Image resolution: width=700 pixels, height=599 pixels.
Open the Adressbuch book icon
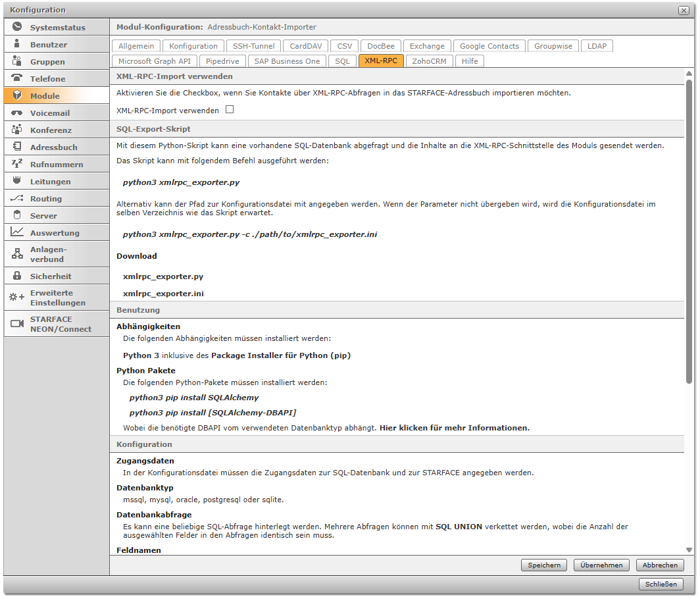point(17,147)
